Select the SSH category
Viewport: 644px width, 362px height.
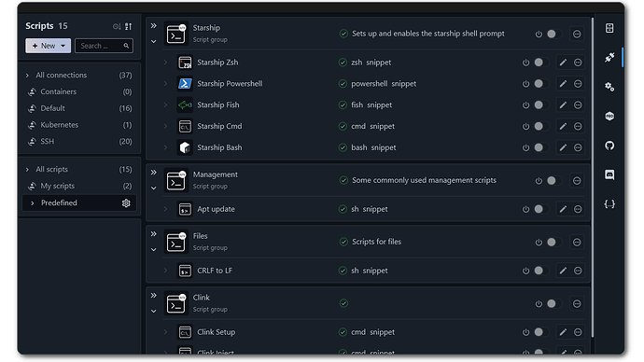[x=79, y=142]
